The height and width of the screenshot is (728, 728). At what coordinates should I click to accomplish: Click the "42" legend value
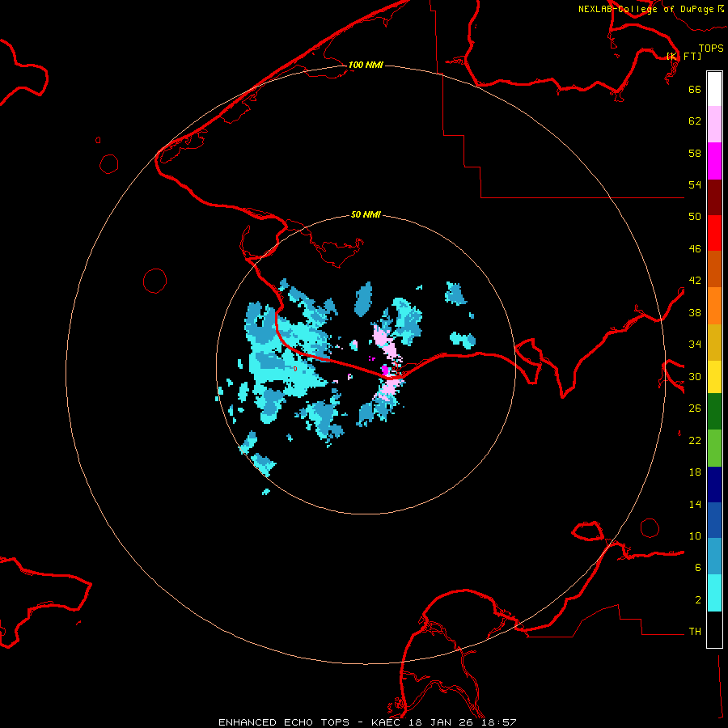click(695, 281)
